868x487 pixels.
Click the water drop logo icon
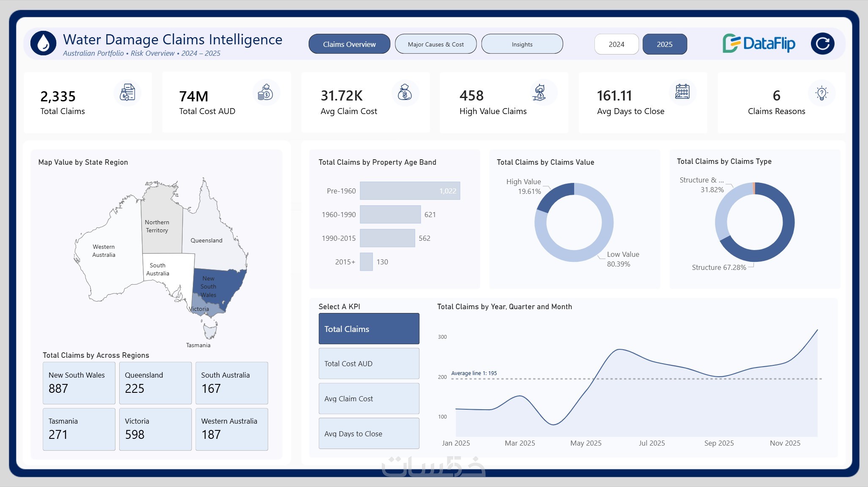pos(43,43)
